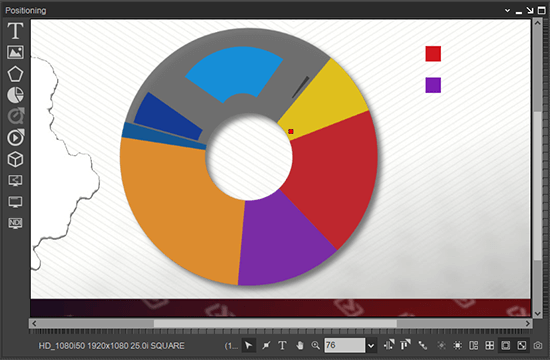Open the zoom percentage dropdown

coord(371,346)
